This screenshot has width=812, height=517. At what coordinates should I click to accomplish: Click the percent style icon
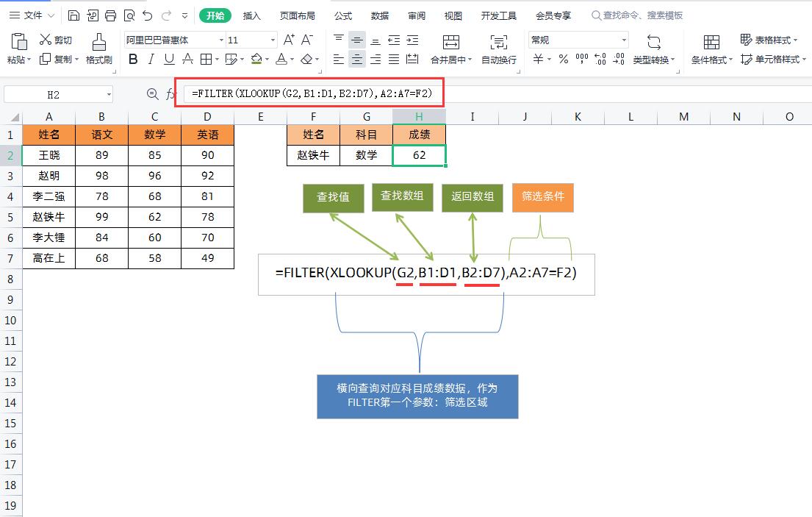pyautogui.click(x=564, y=60)
